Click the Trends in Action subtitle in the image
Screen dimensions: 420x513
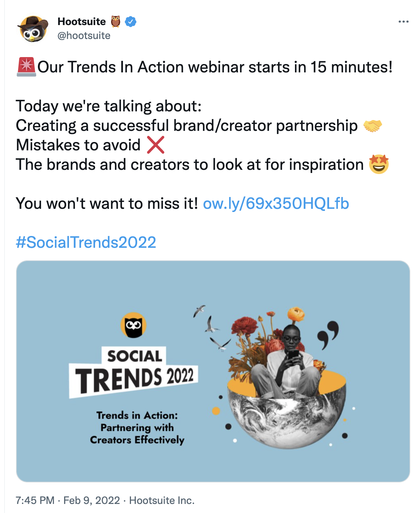pyautogui.click(x=138, y=428)
